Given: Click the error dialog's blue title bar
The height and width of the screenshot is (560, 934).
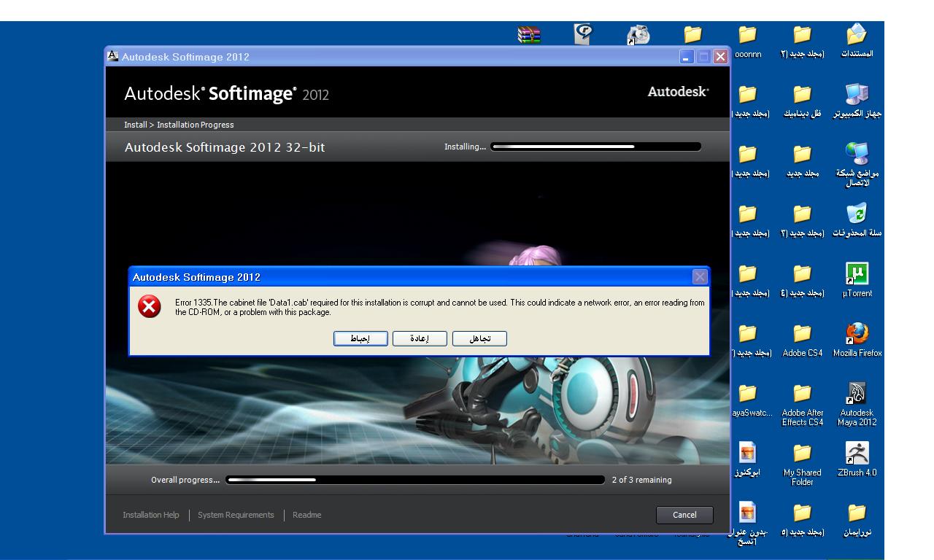Looking at the screenshot, I should [x=419, y=277].
